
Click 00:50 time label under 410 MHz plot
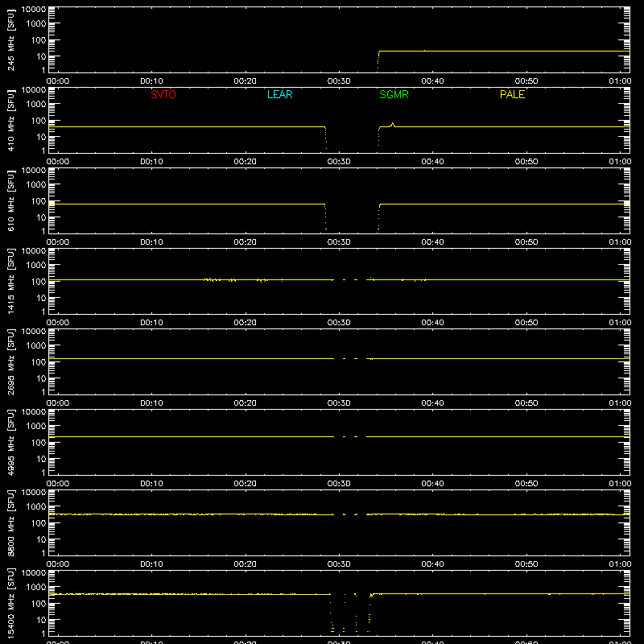pos(526,162)
